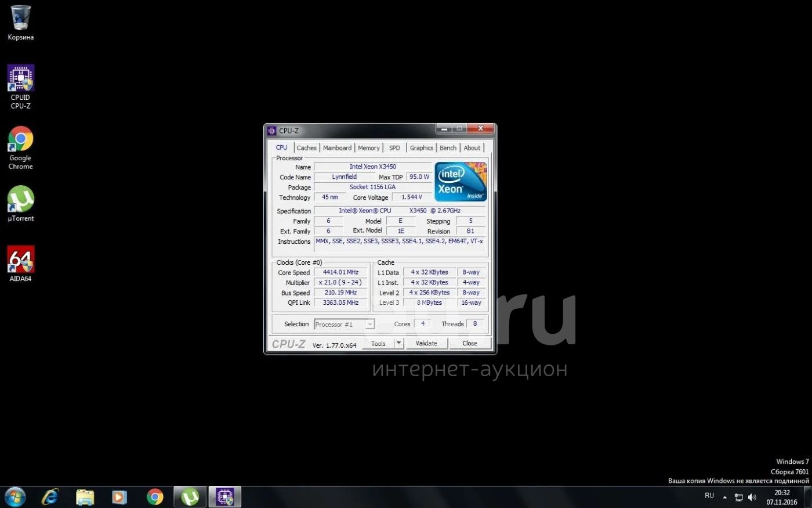
Task: Open the About tab
Action: pyautogui.click(x=472, y=148)
